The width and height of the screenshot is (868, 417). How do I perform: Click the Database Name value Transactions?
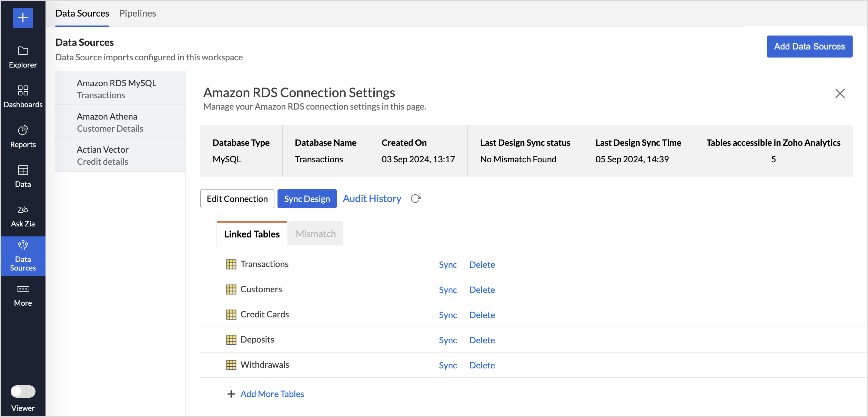pos(319,159)
